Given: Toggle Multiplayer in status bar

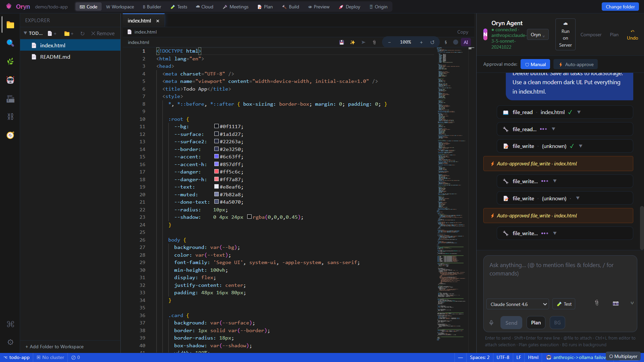Looking at the screenshot, I should tap(623, 357).
